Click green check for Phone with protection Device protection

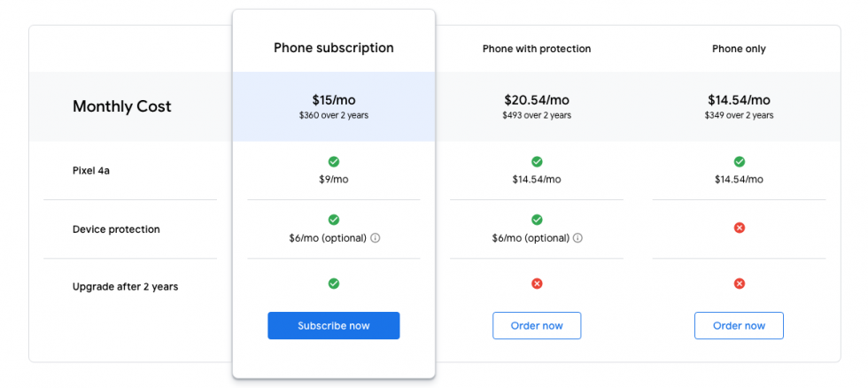click(x=537, y=220)
